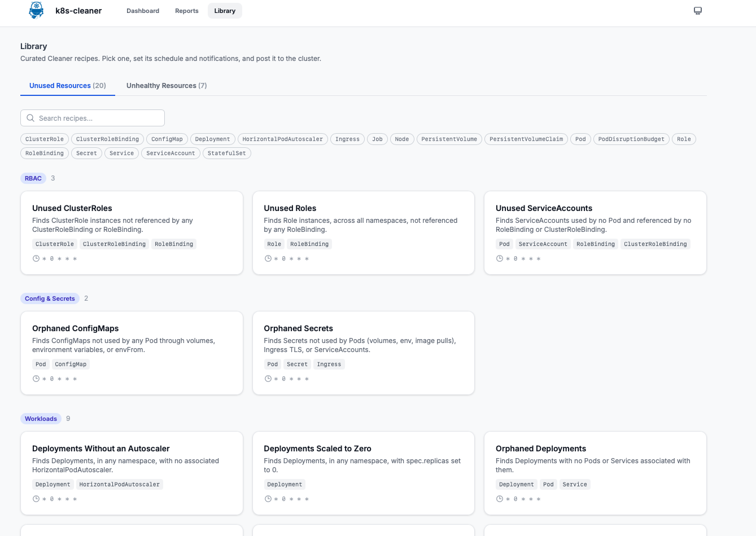
Task: Click the Workloads section badge
Action: pyautogui.click(x=41, y=419)
